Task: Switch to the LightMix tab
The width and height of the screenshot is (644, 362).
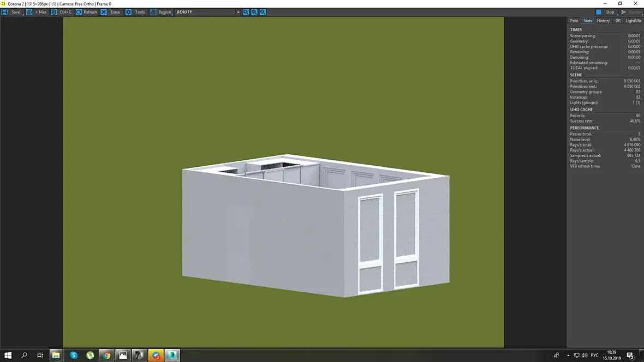Action: point(633,21)
